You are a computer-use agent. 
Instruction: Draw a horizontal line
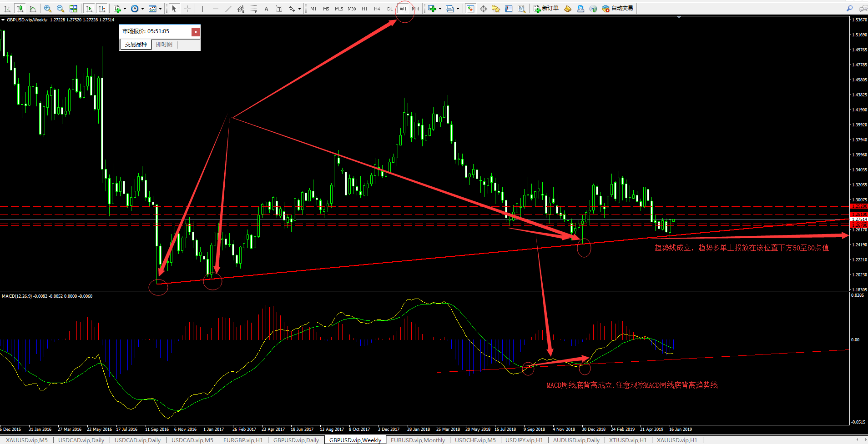(x=216, y=9)
